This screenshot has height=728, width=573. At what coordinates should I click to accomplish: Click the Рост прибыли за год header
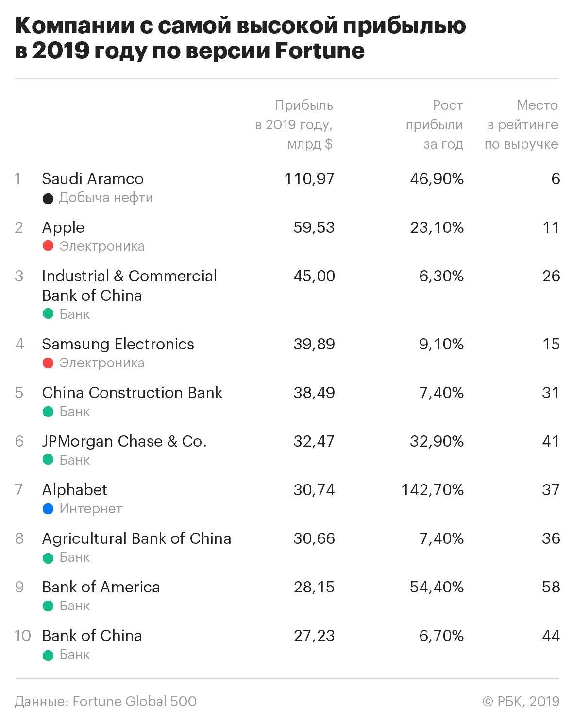pos(435,125)
